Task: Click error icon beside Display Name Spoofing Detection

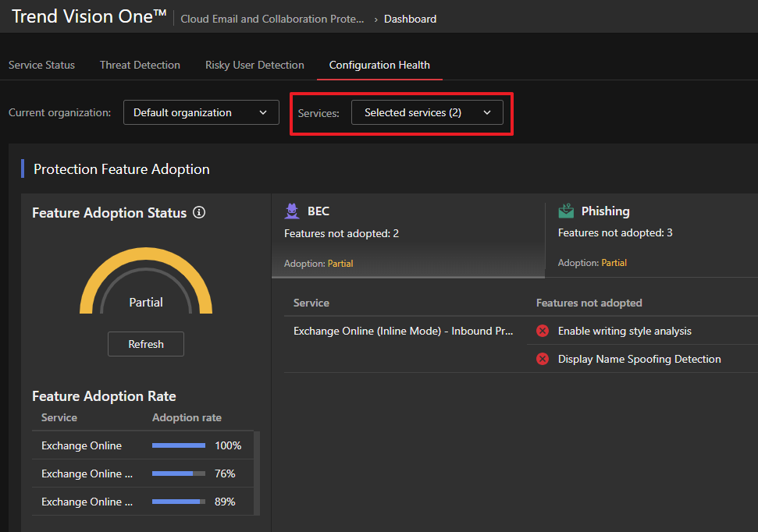Action: click(x=543, y=360)
